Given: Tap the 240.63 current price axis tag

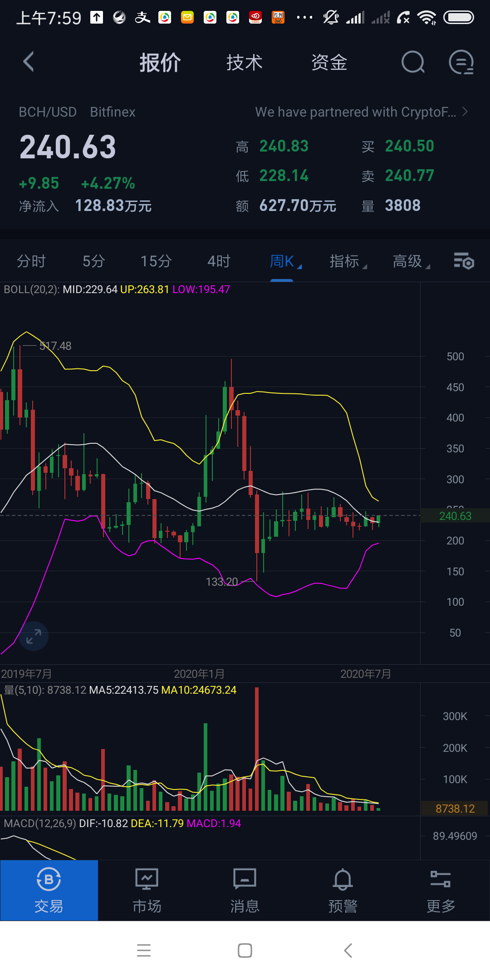Looking at the screenshot, I should click(x=455, y=516).
